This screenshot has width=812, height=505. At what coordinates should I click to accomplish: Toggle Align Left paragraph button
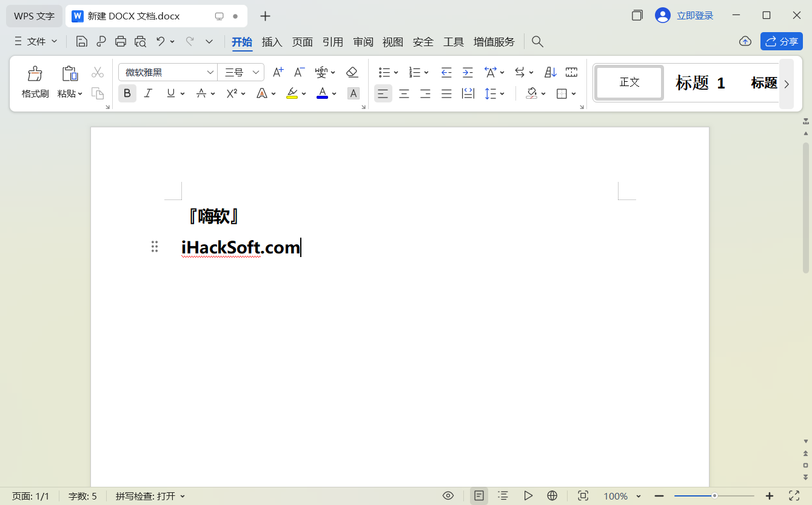(x=383, y=93)
